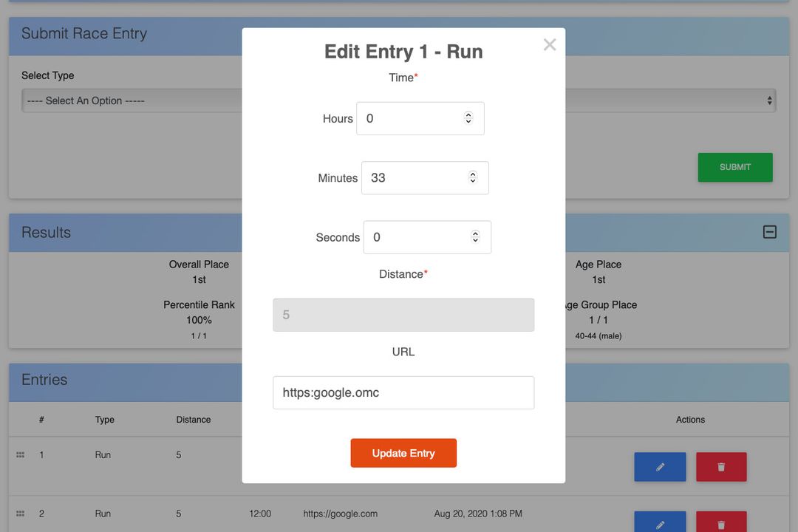Click the disabled Distance field
This screenshot has width=798, height=532.
point(403,314)
